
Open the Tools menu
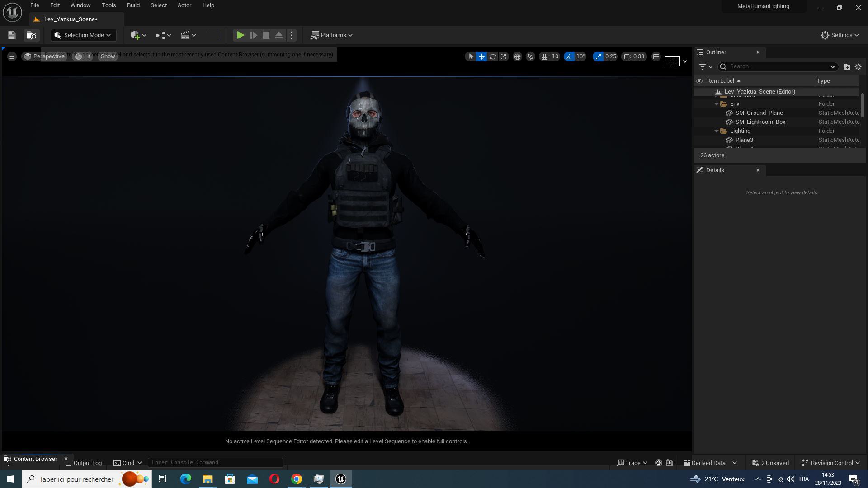108,5
